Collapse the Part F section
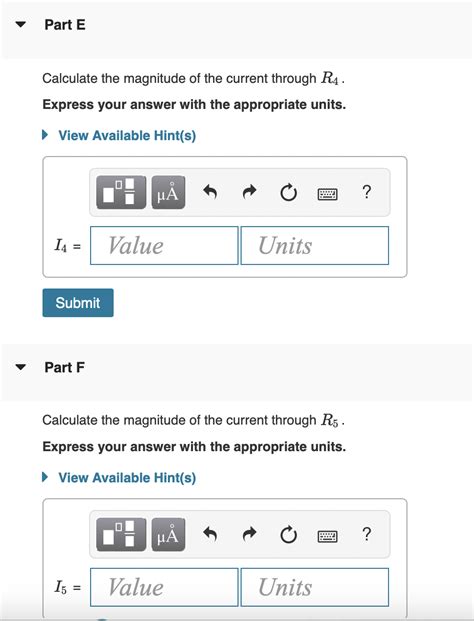This screenshot has width=474, height=621. coord(21,367)
